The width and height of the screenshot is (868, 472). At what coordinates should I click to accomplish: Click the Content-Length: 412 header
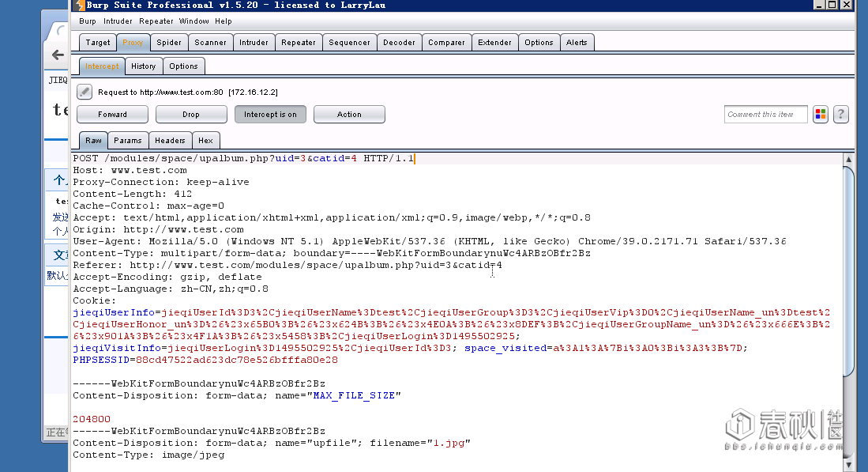click(x=133, y=194)
